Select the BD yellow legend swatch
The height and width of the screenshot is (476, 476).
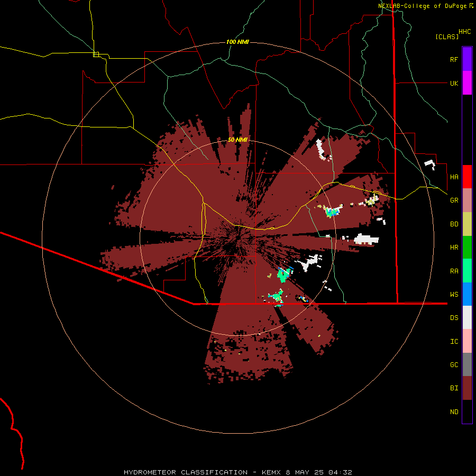point(467,224)
